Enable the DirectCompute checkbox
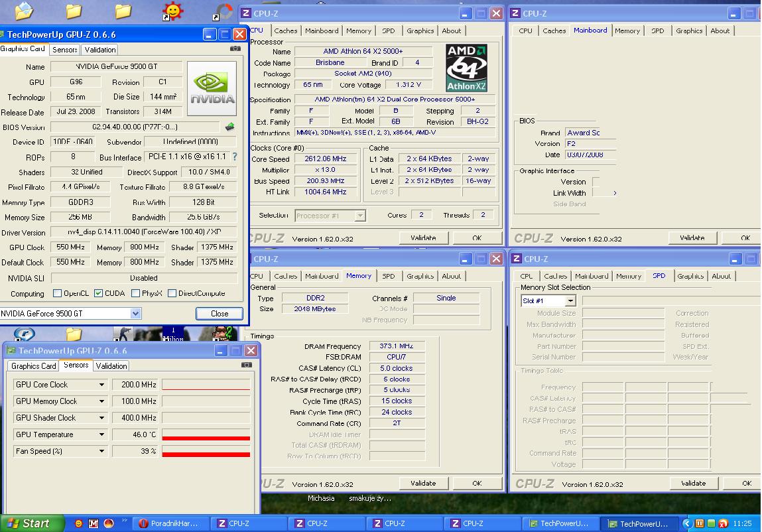762x532 pixels. coord(172,293)
